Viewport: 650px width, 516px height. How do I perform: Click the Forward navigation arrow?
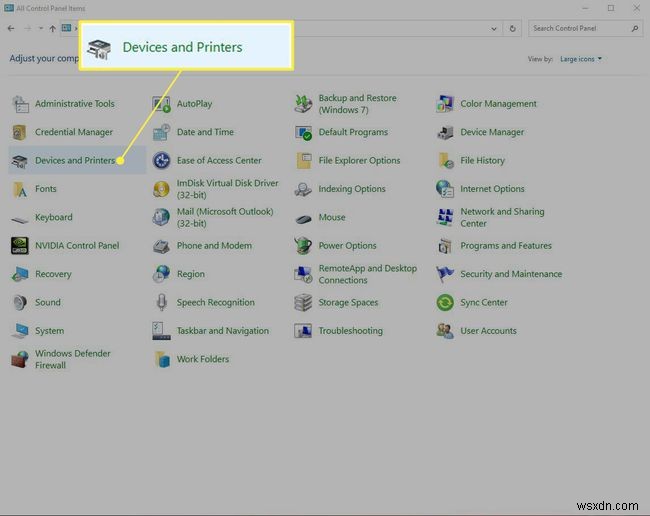[28, 28]
